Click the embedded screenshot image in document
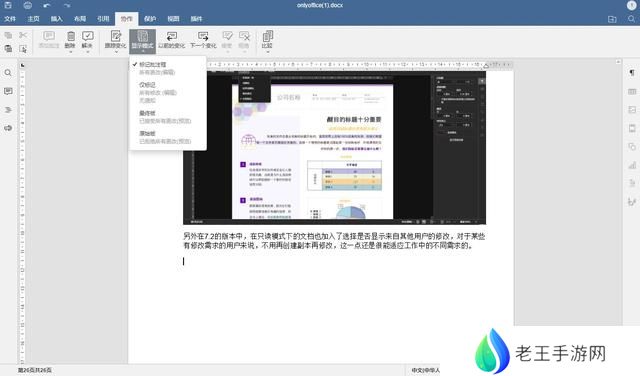Viewport: 640px width, 376px height. [x=334, y=147]
